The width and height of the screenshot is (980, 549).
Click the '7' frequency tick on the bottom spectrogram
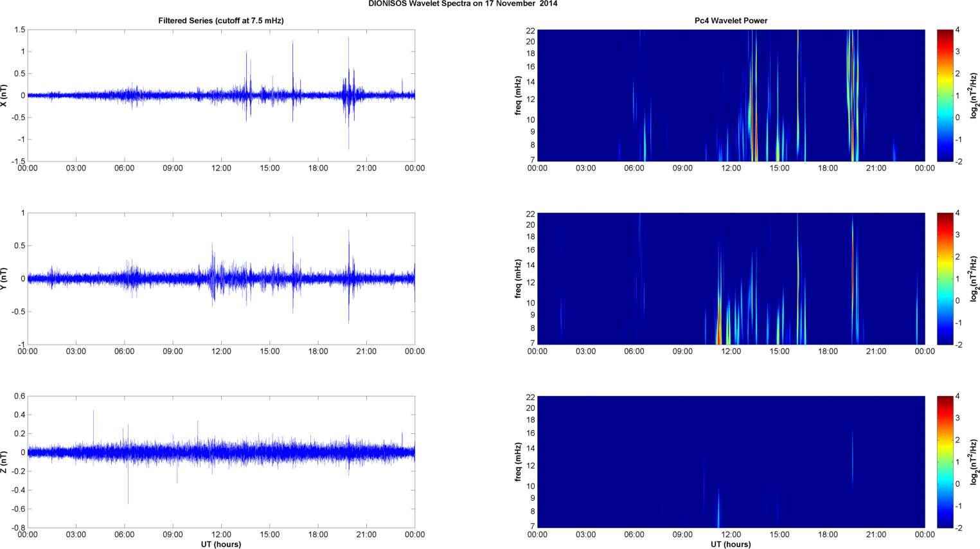coord(533,526)
